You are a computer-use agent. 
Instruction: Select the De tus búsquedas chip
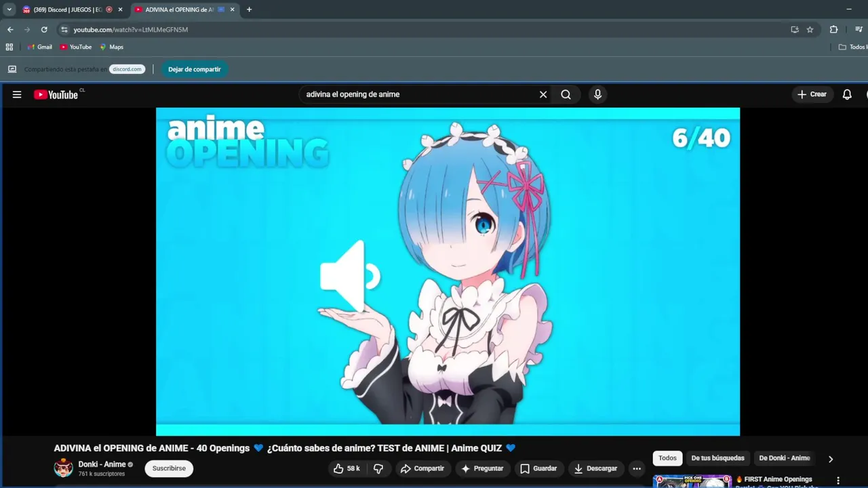coord(718,458)
